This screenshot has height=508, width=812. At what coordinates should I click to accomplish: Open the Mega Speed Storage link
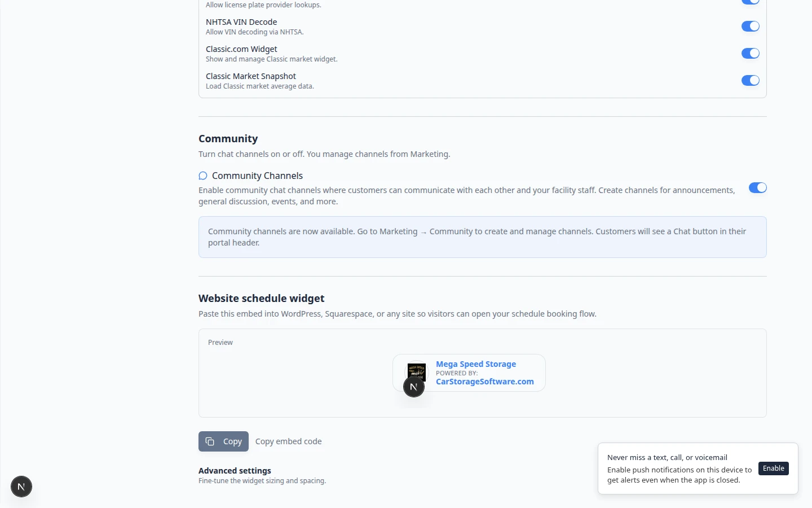(476, 364)
